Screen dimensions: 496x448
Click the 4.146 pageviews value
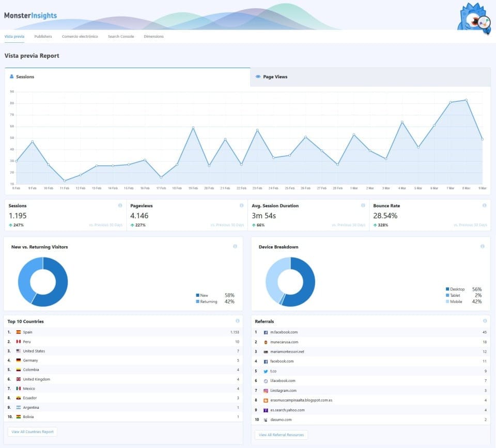coord(139,216)
